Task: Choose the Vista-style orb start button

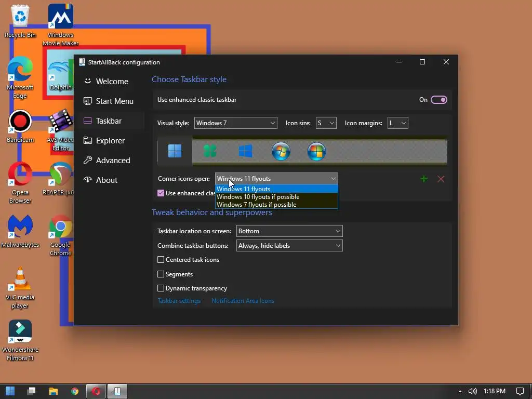Action: coord(316,151)
